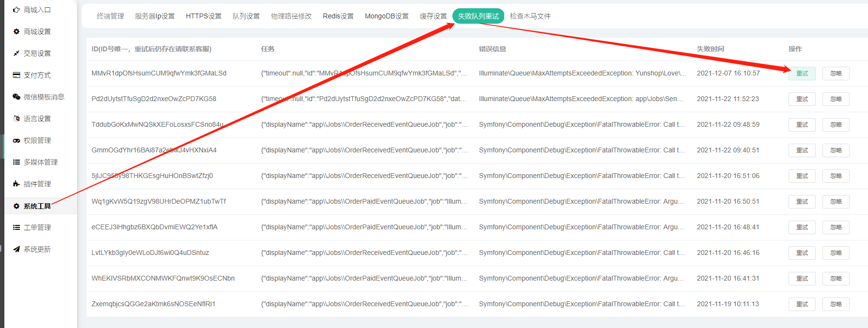
Task: Click the 支付方式 card icon
Action: (x=16, y=75)
